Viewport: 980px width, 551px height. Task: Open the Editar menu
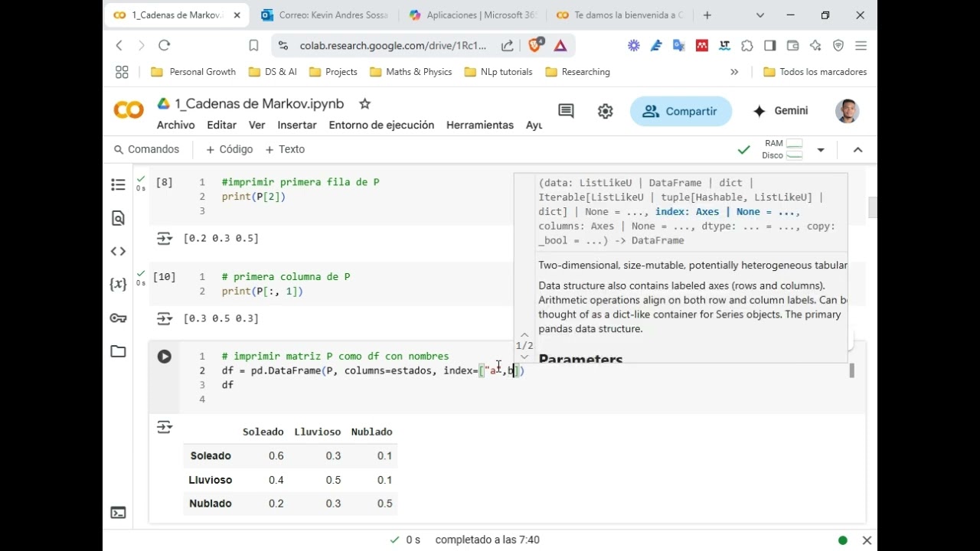(x=221, y=125)
